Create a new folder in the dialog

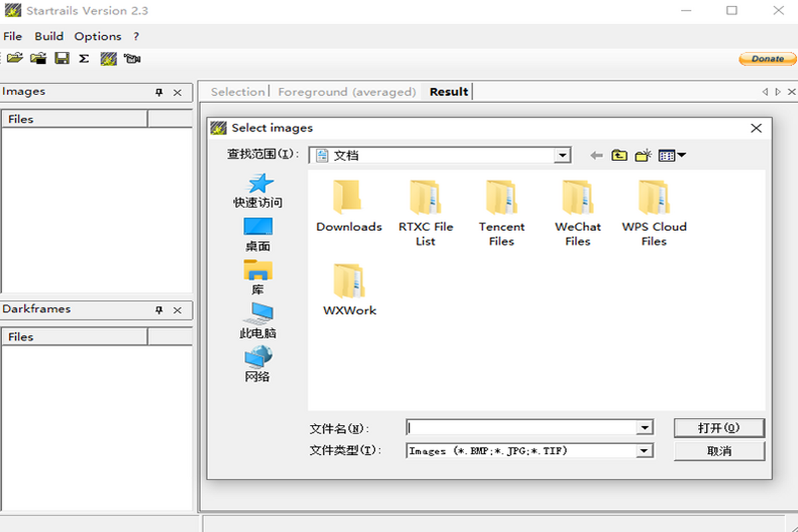643,156
